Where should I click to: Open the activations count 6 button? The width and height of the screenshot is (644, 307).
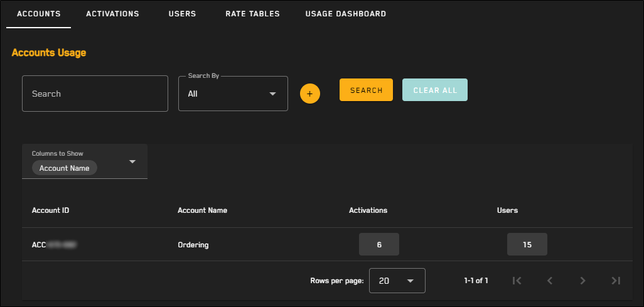pyautogui.click(x=379, y=244)
